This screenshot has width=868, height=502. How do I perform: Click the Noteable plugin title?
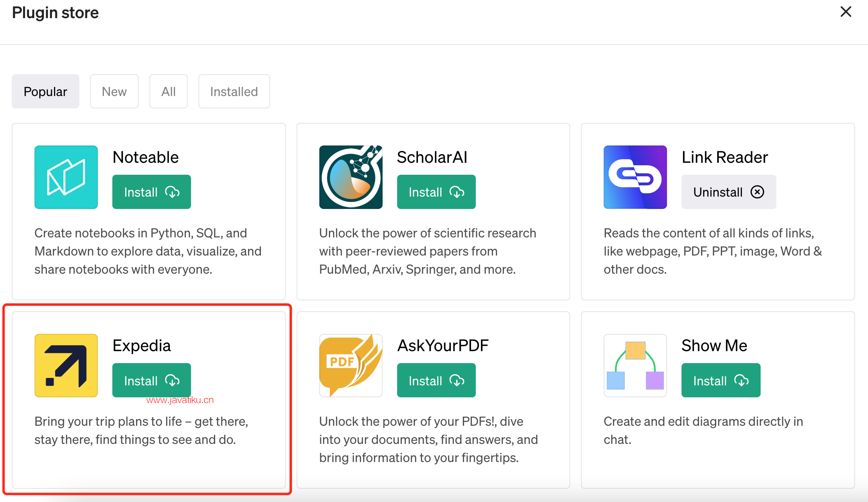click(145, 157)
